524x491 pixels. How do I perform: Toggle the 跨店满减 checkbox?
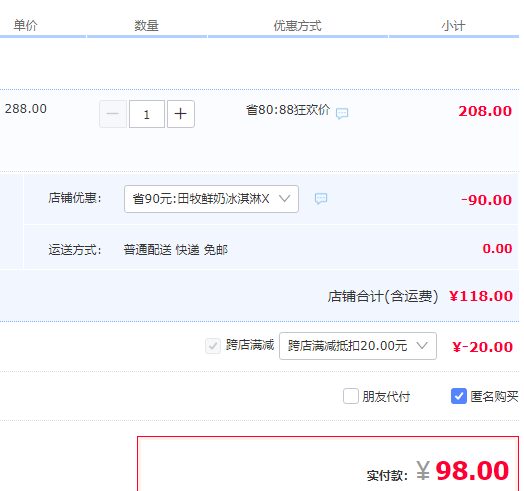point(213,346)
